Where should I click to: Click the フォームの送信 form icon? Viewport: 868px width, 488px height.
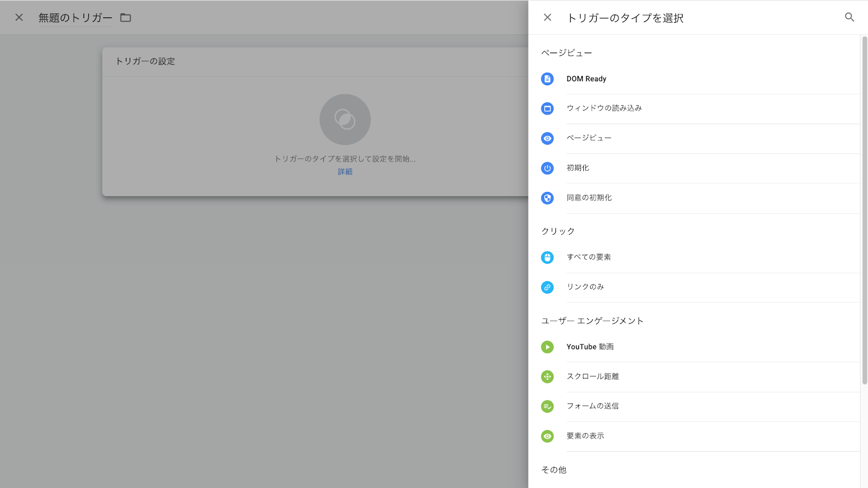pos(547,406)
